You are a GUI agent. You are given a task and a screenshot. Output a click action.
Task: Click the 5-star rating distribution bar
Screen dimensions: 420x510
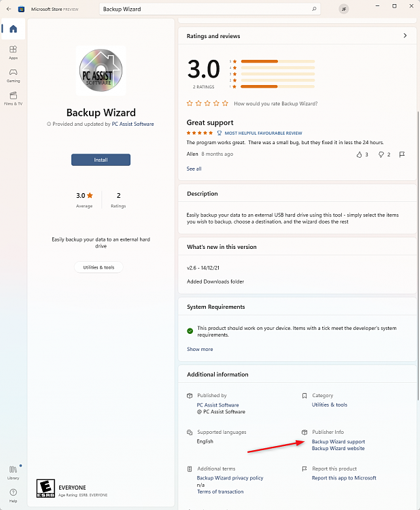(278, 61)
